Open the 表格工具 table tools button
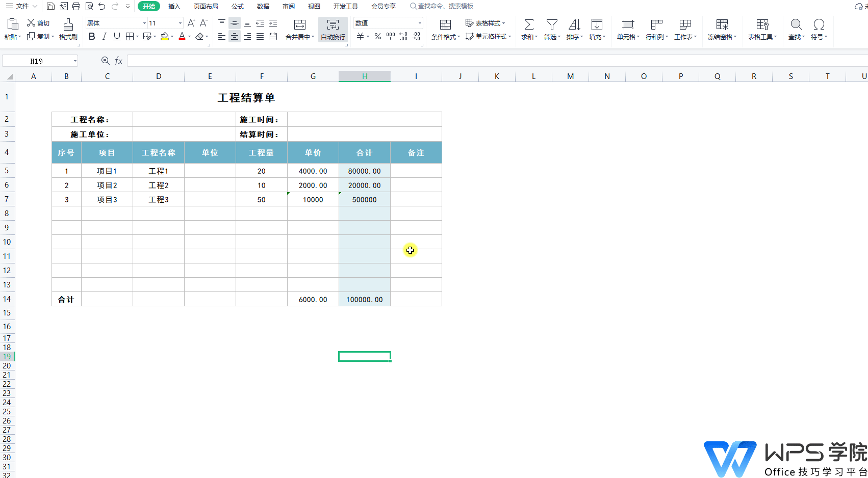868x478 pixels. (762, 30)
